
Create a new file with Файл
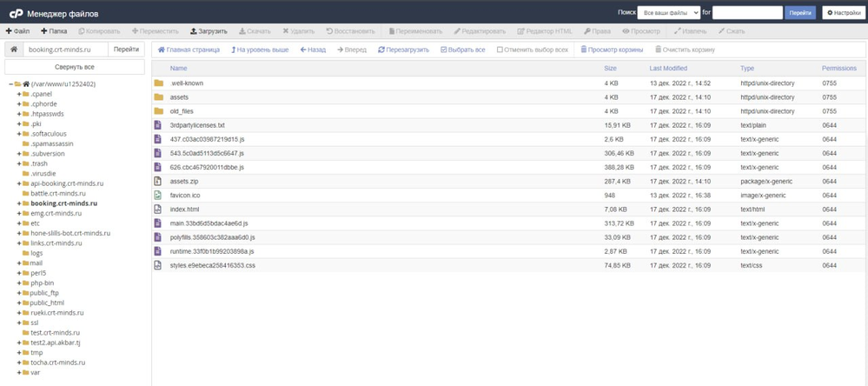click(17, 31)
